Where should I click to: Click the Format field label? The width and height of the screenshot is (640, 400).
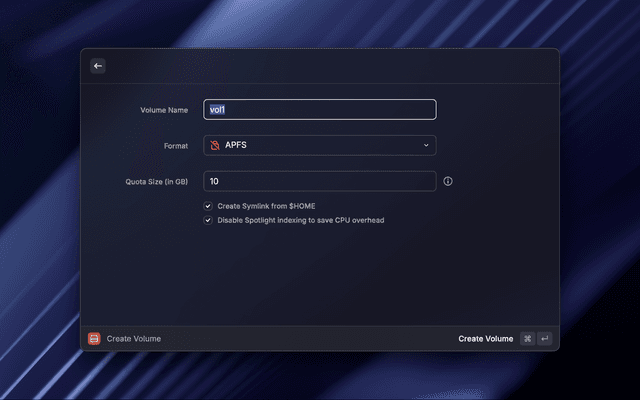click(176, 146)
